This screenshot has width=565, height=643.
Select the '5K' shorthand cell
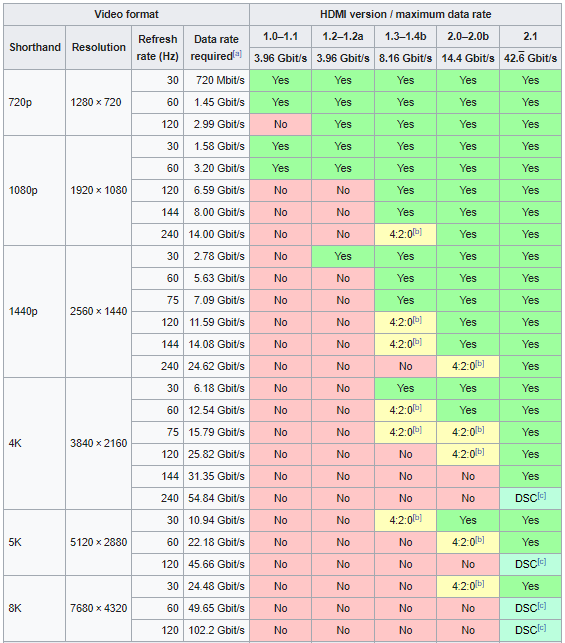(x=35, y=542)
